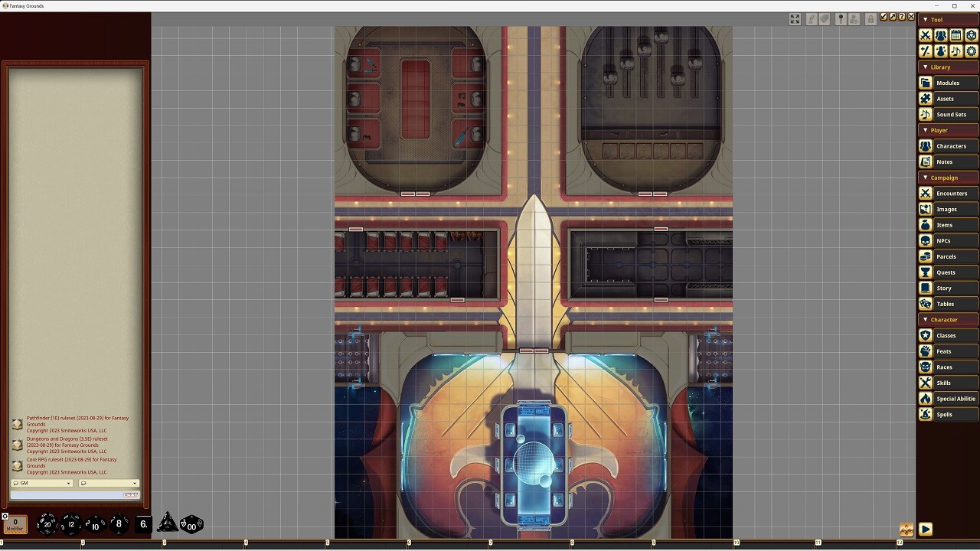This screenshot has width=980, height=551.
Task: Toggle the map lock padlock icon
Action: pos(871,18)
